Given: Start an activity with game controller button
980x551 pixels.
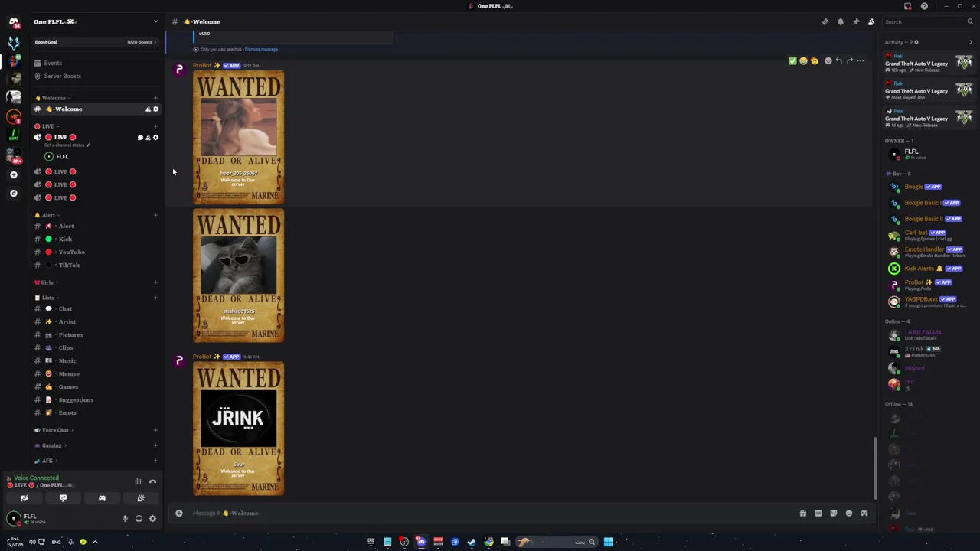Looking at the screenshot, I should tap(102, 498).
